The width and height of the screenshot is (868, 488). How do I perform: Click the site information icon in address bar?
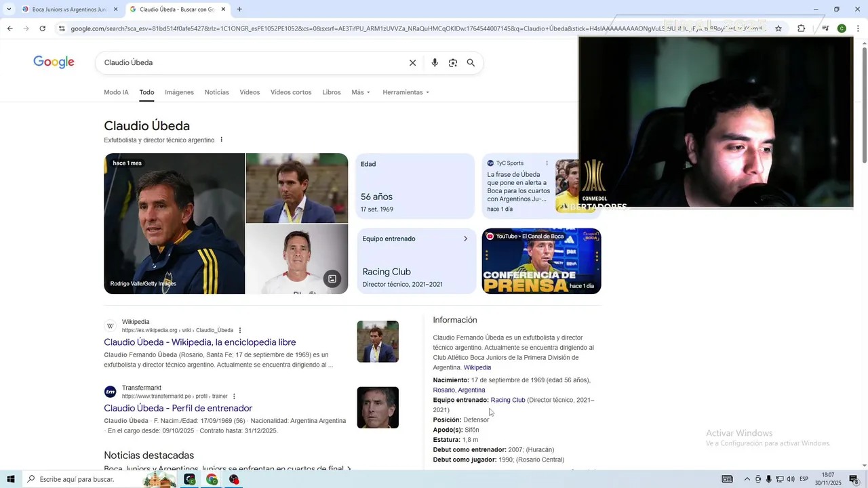tap(62, 28)
